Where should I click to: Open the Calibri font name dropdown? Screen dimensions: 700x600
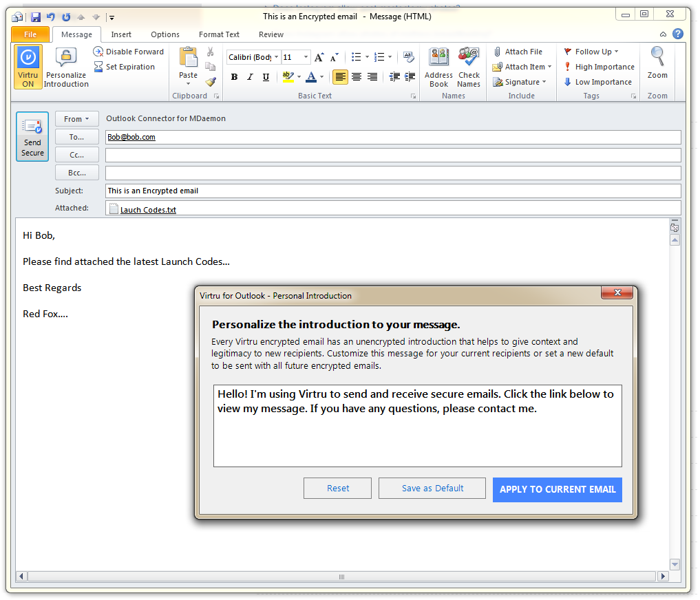point(276,57)
